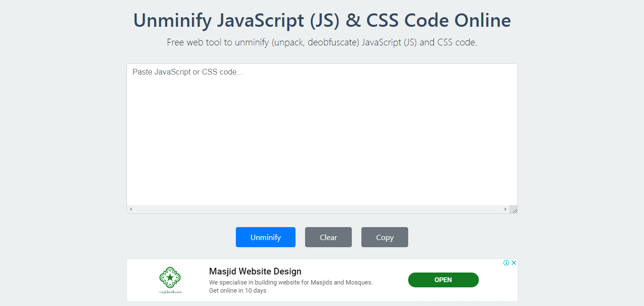Viewport: 644px width, 306px height.
Task: Click the Masjid Website Design headline
Action: 255,271
